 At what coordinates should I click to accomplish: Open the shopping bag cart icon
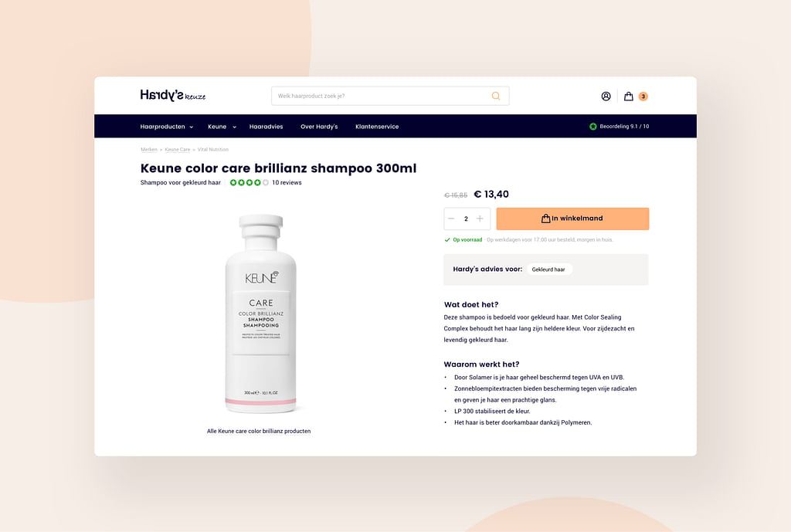tap(629, 97)
